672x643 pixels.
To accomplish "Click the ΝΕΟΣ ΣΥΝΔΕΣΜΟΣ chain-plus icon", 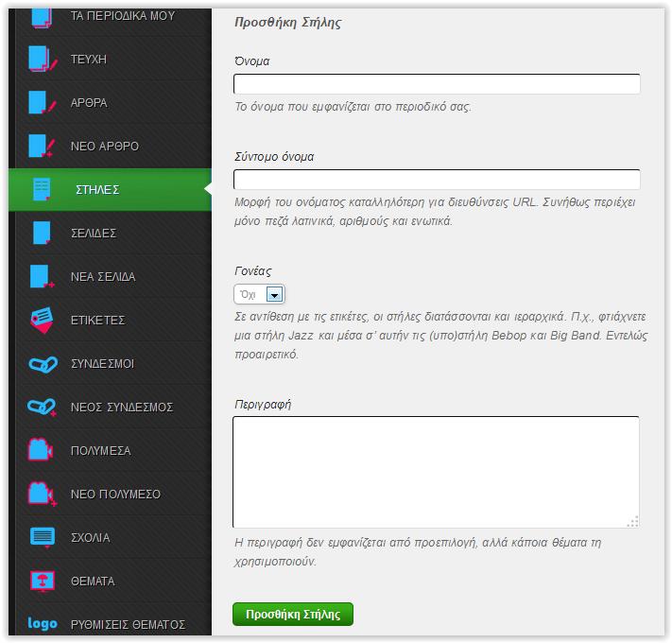I will (42, 408).
